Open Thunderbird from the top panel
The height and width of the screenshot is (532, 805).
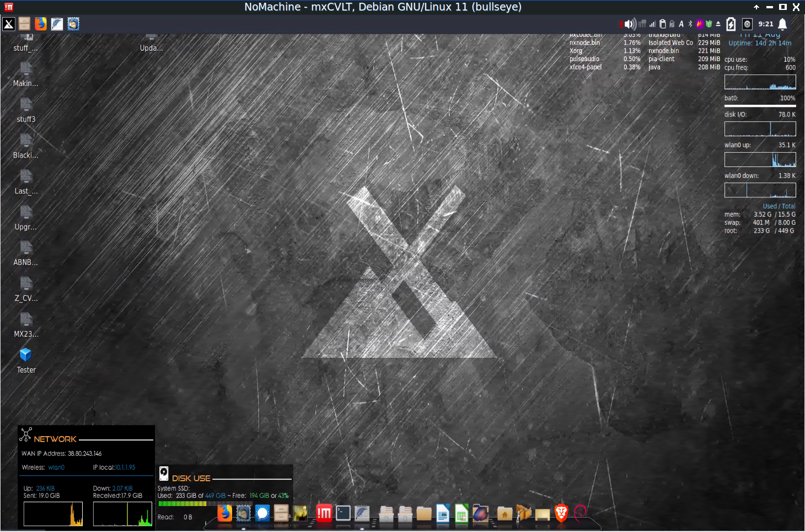(x=73, y=24)
